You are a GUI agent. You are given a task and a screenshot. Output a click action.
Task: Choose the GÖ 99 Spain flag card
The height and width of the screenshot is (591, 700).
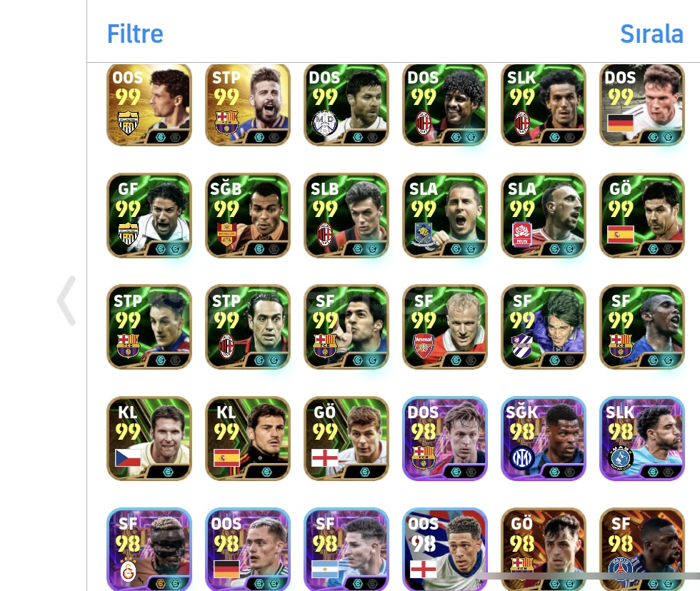tap(642, 216)
